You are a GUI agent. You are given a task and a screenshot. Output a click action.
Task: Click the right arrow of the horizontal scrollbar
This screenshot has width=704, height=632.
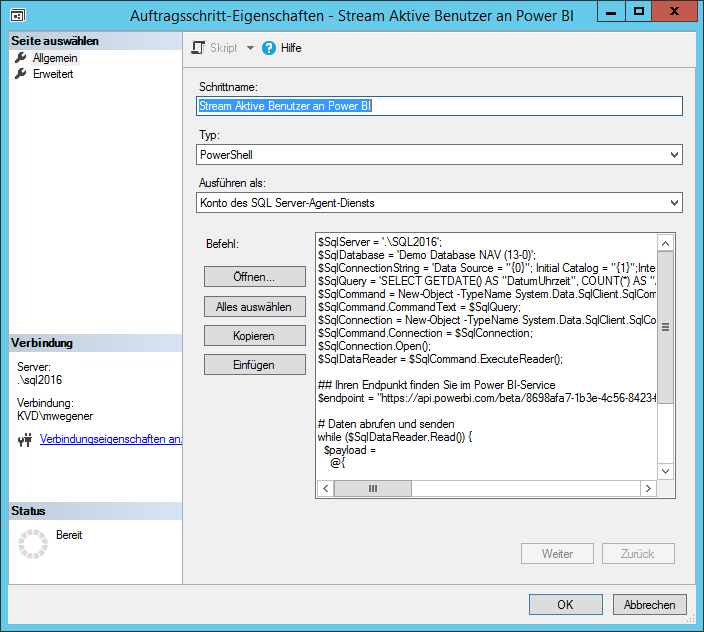tap(648, 488)
